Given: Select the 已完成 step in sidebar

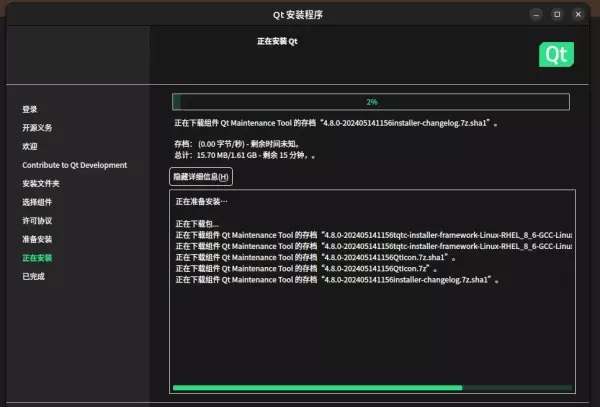Looking at the screenshot, I should [x=34, y=277].
